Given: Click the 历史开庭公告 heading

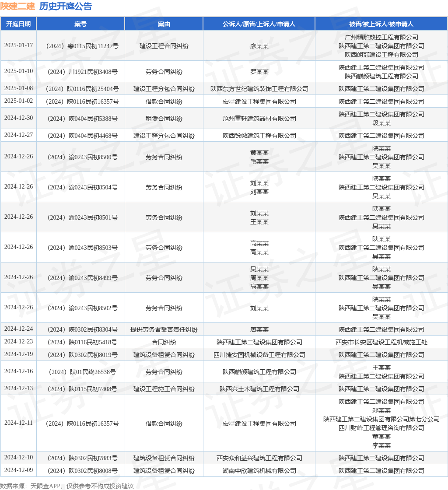Looking at the screenshot, I should 66,6.
